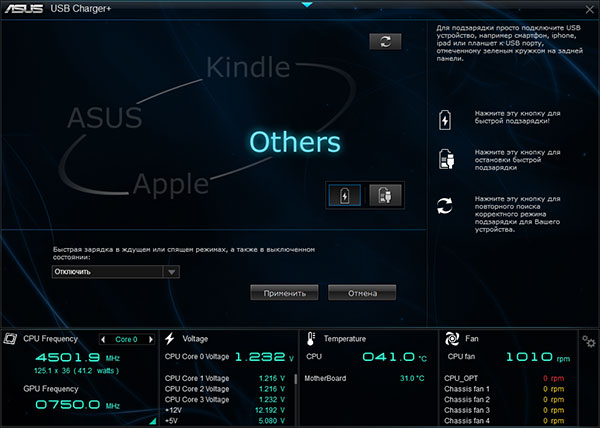Click the USB Charger+ title text

click(x=81, y=8)
